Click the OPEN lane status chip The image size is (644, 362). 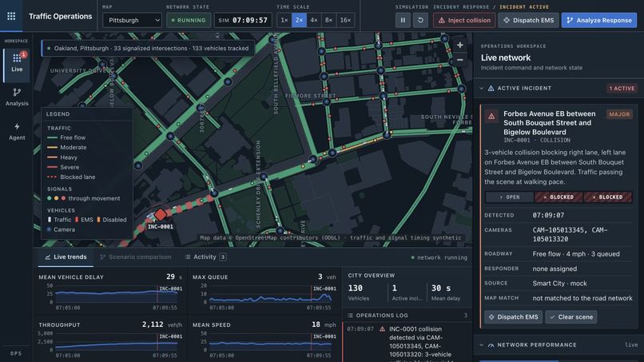(509, 197)
